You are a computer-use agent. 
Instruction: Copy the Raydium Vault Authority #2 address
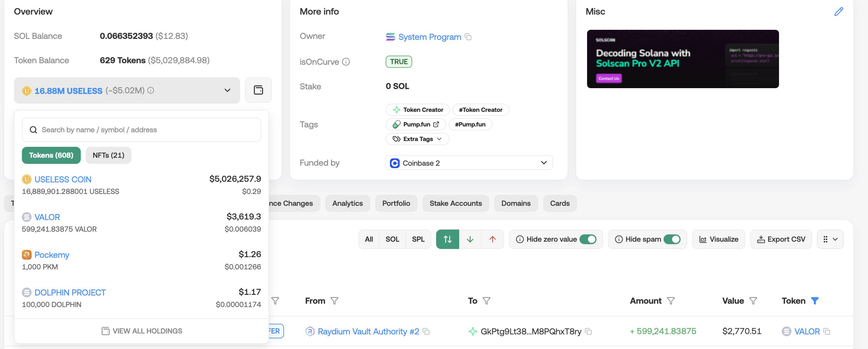(x=426, y=331)
